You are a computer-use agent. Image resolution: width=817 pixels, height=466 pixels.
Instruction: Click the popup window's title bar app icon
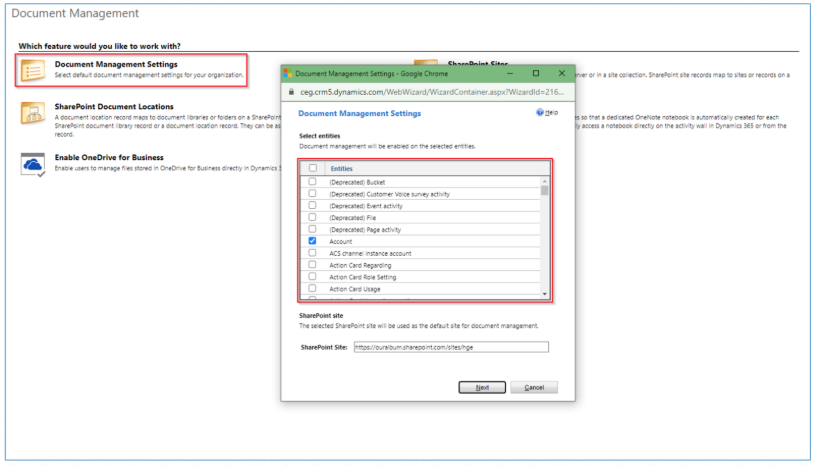click(x=288, y=73)
